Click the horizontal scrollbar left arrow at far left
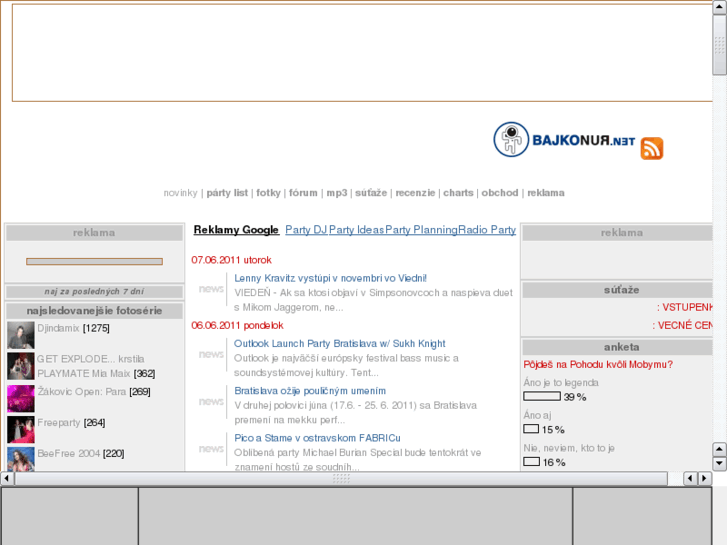This screenshot has height=545, width=727. point(7,478)
